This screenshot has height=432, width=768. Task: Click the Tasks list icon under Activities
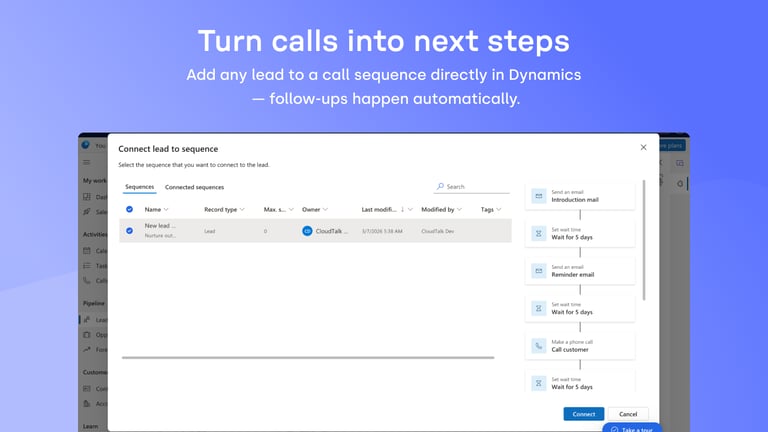87,265
